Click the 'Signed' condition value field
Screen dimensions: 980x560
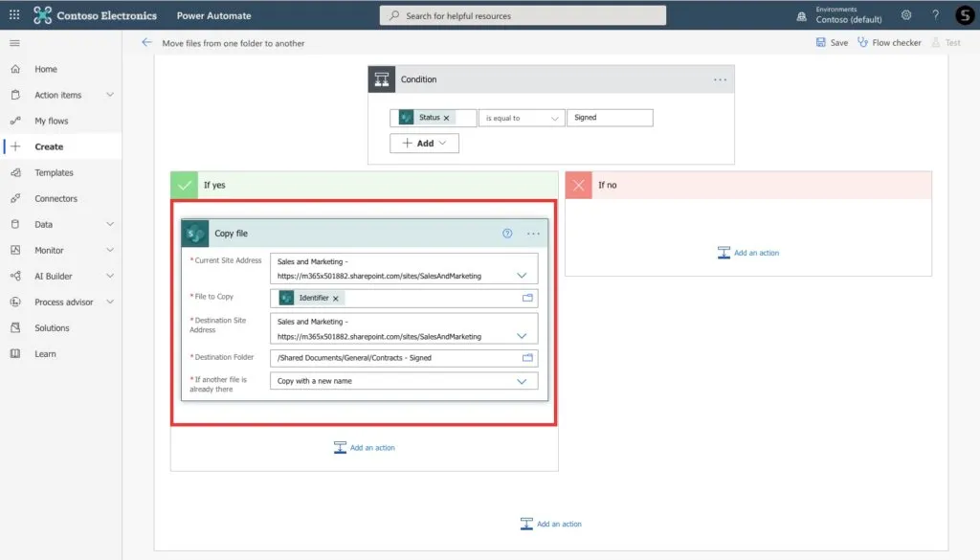pyautogui.click(x=610, y=118)
